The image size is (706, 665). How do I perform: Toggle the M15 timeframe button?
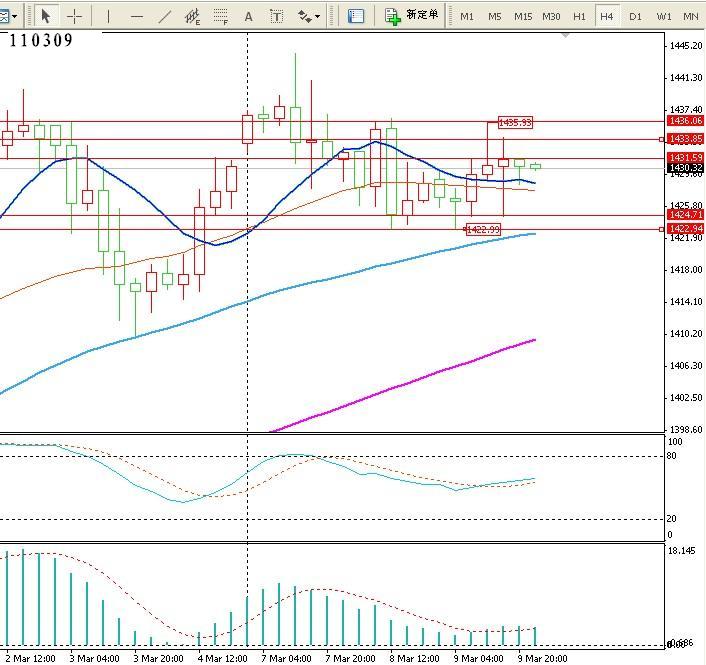pyautogui.click(x=522, y=16)
